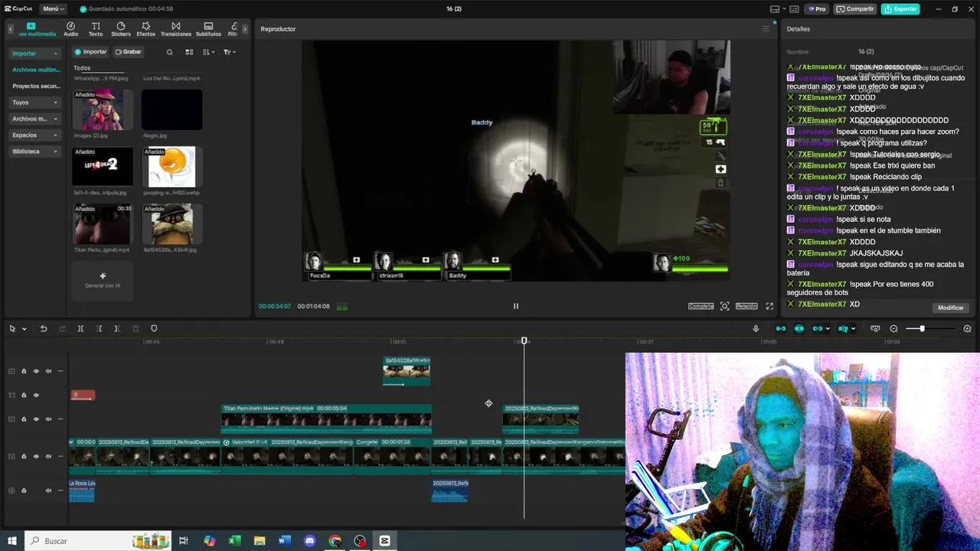Click the Completa quality button
This screenshot has width=980, height=551.
pos(701,306)
